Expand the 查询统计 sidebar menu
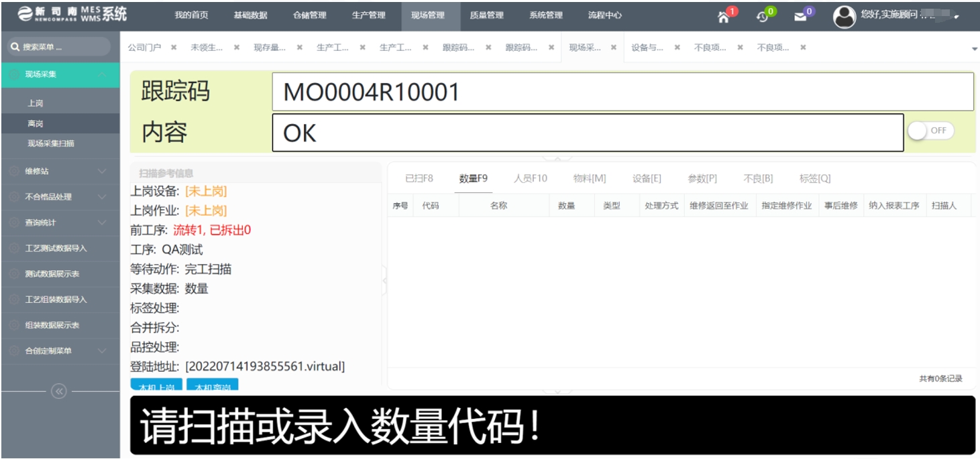Screen dimensions: 980x459 point(102,222)
